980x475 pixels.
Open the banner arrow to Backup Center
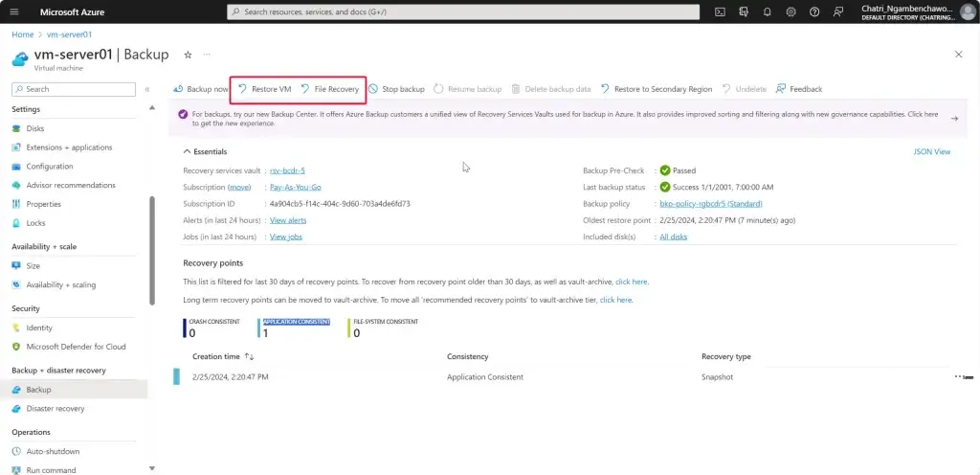[954, 118]
